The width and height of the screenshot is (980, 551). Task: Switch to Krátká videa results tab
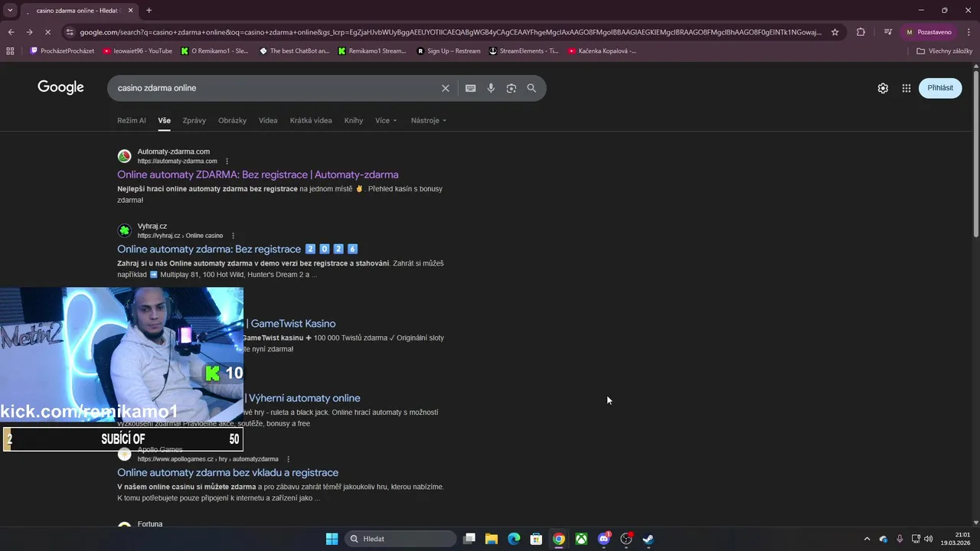click(311, 120)
